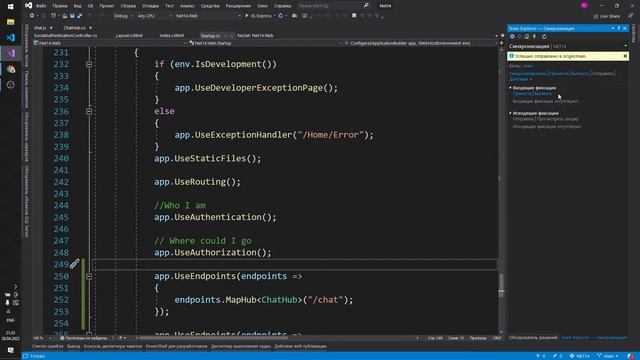Screen dimensions: 640x360
Task: Click the Вытянуть link under incoming commits
Action: (543, 94)
